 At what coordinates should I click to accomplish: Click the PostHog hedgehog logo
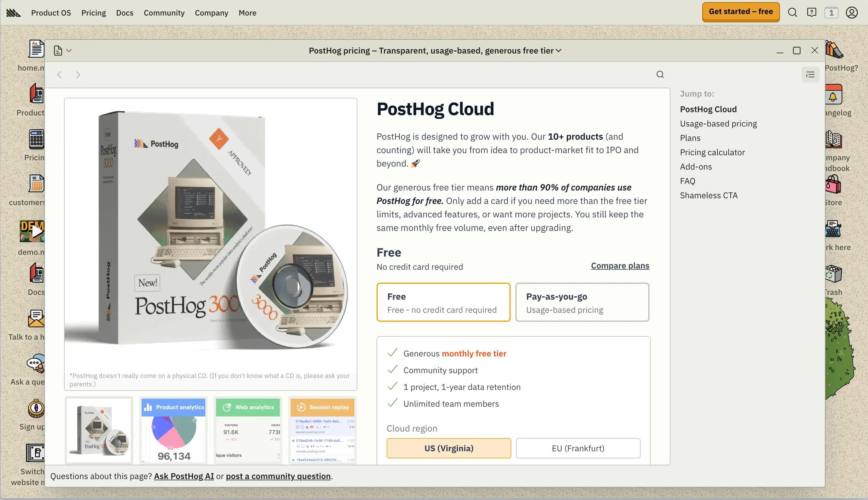pyautogui.click(x=14, y=13)
